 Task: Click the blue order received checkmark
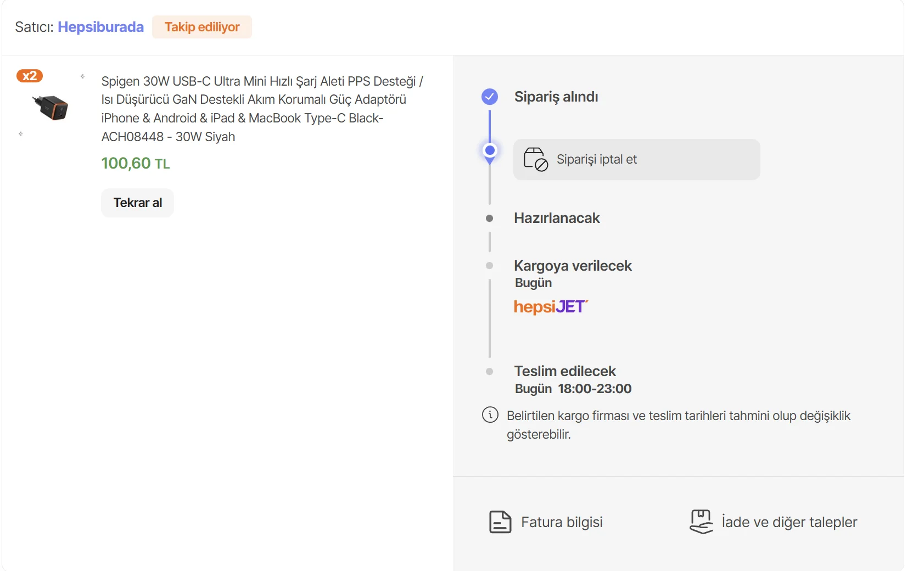point(490,97)
